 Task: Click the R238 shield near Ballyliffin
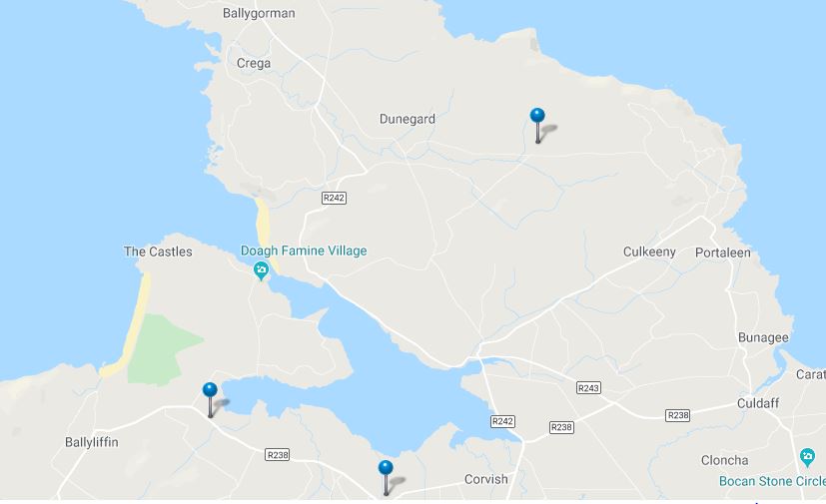point(277,454)
